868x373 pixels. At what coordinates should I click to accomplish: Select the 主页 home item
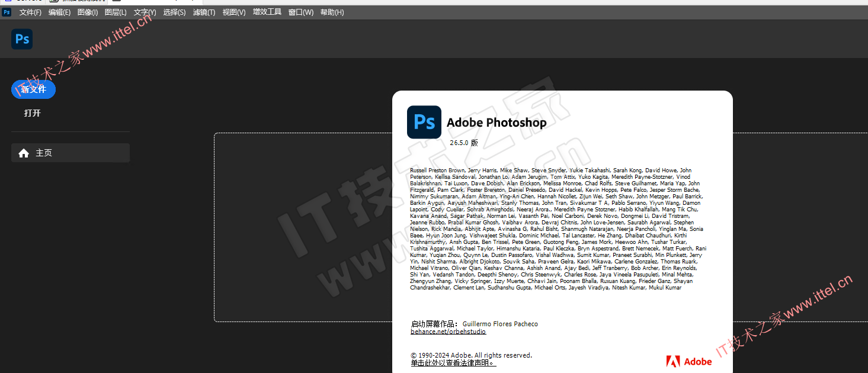click(x=71, y=153)
